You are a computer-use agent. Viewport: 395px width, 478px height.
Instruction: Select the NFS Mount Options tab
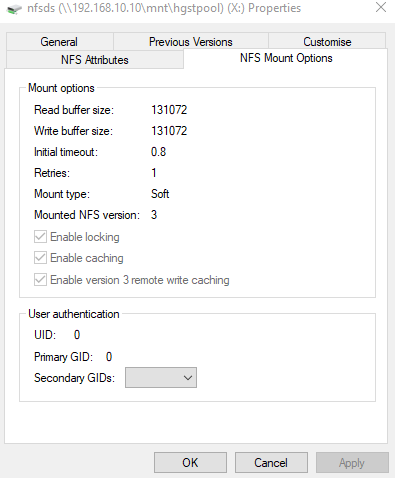(286, 58)
